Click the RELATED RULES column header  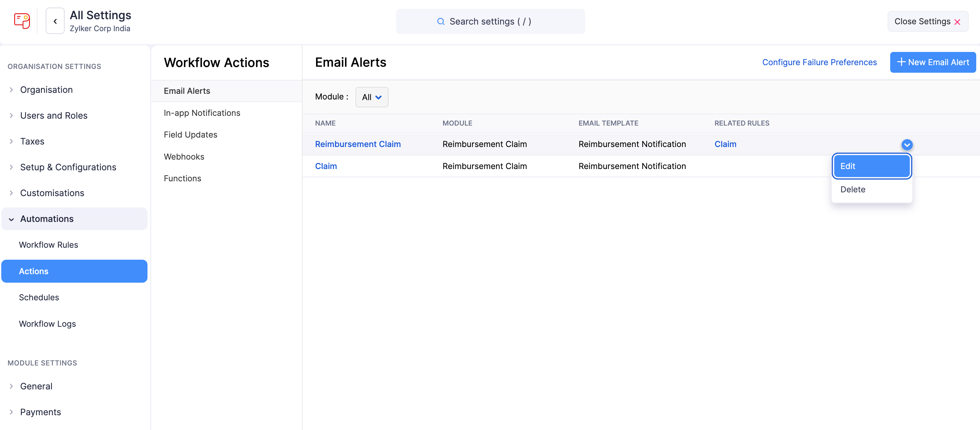741,123
